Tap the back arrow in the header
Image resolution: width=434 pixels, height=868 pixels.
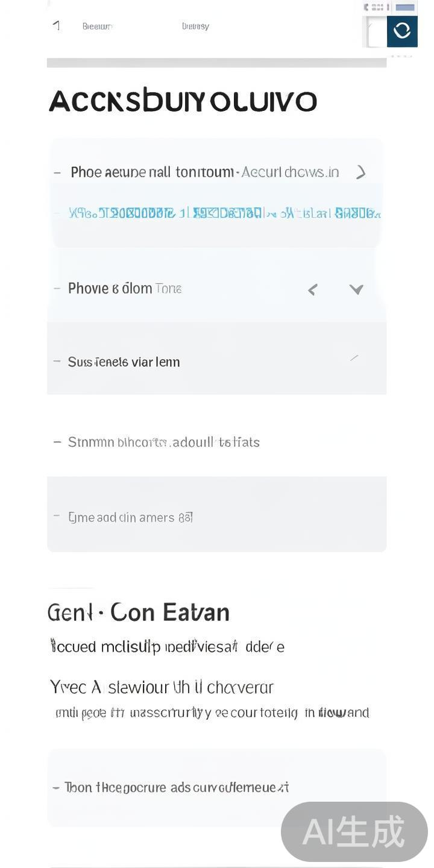[57, 25]
